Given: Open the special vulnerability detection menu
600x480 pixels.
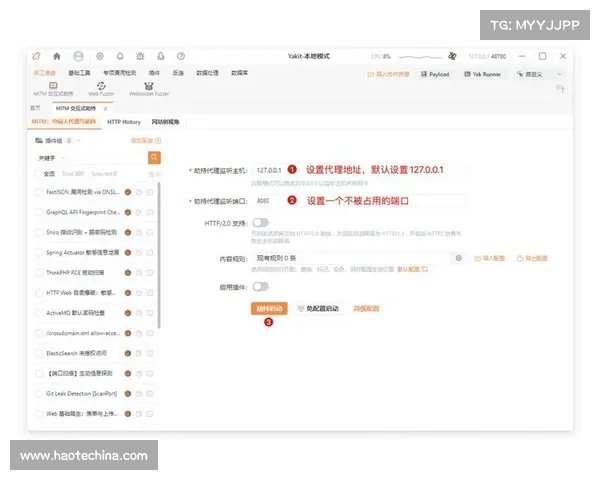Looking at the screenshot, I should pos(119,73).
